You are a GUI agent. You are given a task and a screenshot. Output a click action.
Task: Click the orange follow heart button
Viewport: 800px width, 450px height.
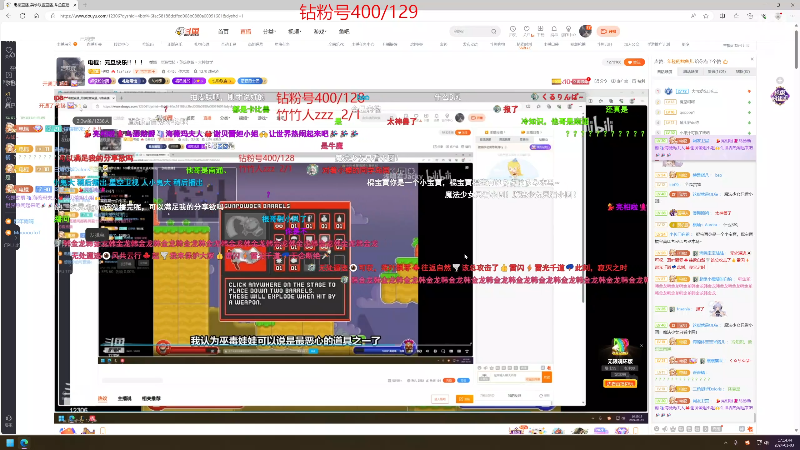[x=634, y=62]
